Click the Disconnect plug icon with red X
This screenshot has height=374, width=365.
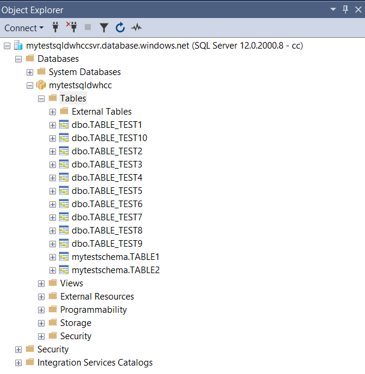click(x=71, y=27)
